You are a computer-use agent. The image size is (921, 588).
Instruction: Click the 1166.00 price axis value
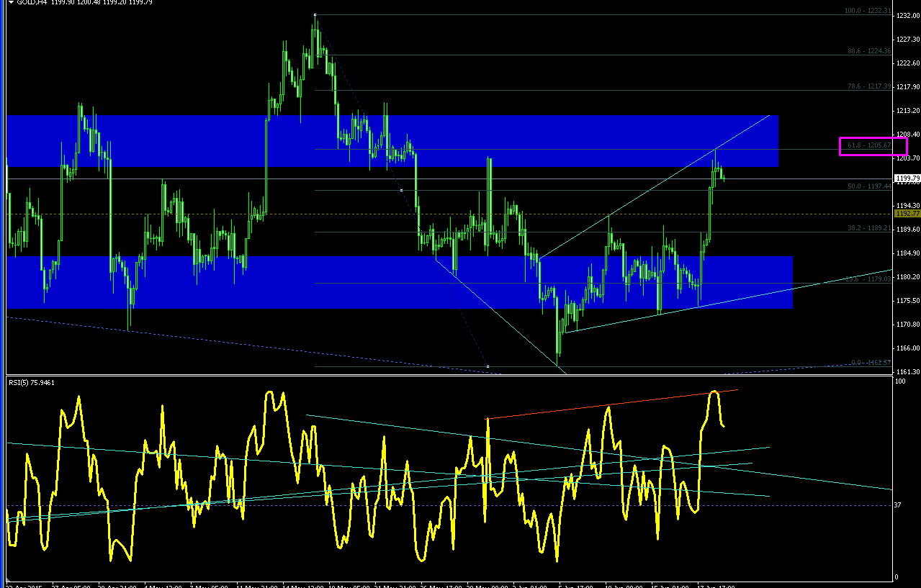click(x=907, y=348)
